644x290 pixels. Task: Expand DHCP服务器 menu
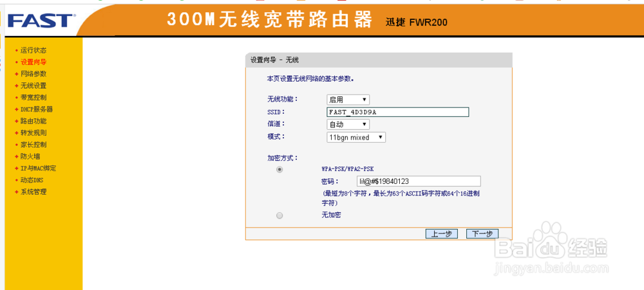click(37, 109)
